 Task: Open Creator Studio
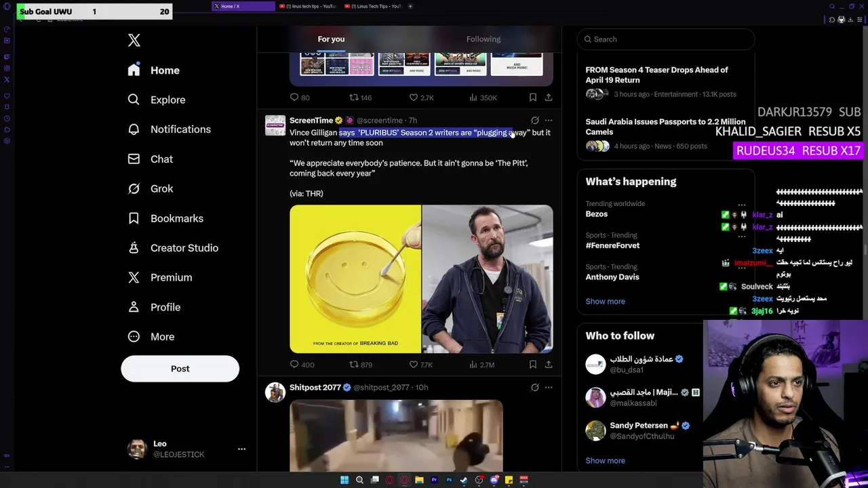[174, 248]
